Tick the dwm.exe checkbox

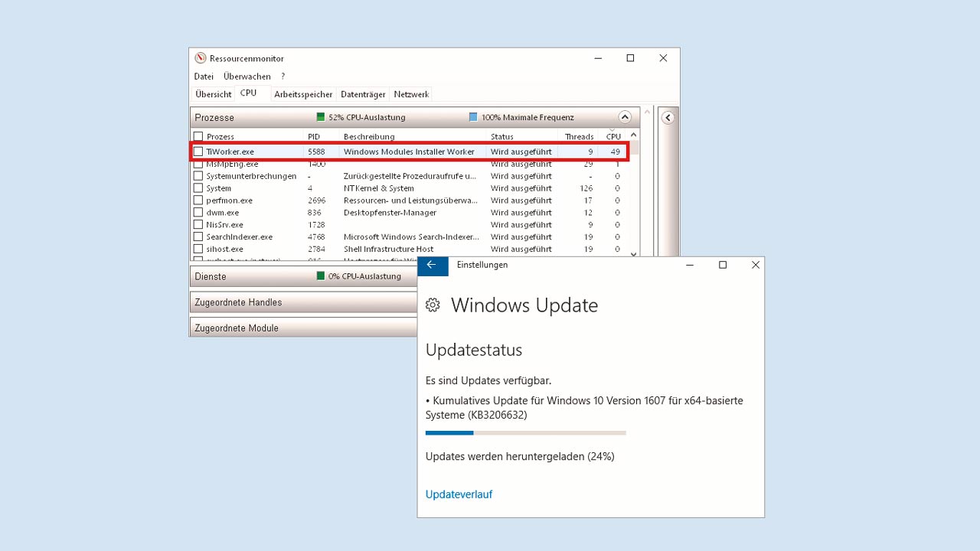click(x=198, y=213)
